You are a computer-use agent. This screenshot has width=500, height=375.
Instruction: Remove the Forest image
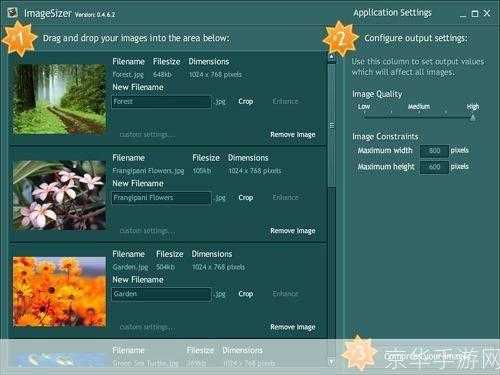pyautogui.click(x=293, y=135)
